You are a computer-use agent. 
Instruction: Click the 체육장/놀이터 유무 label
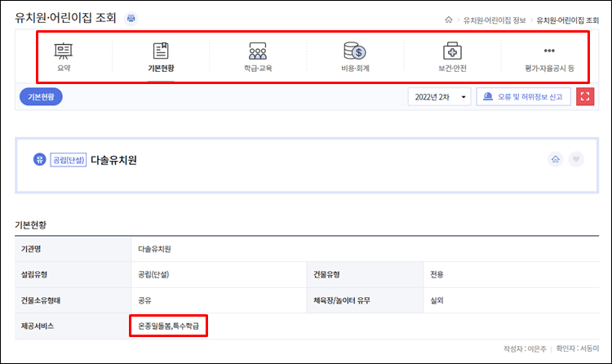tap(342, 300)
